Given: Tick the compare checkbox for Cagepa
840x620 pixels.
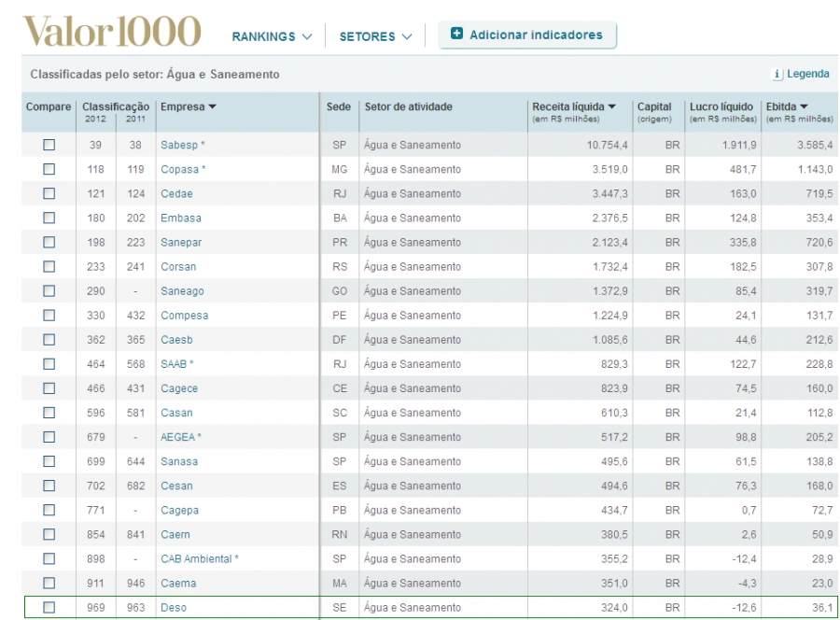Looking at the screenshot, I should 49,510.
